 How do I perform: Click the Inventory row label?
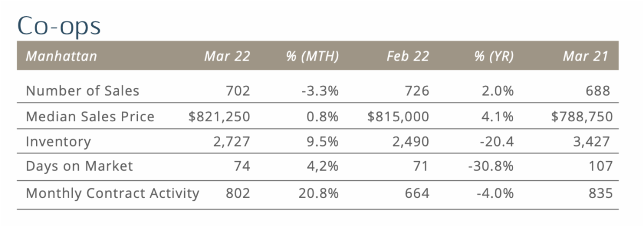(x=58, y=142)
